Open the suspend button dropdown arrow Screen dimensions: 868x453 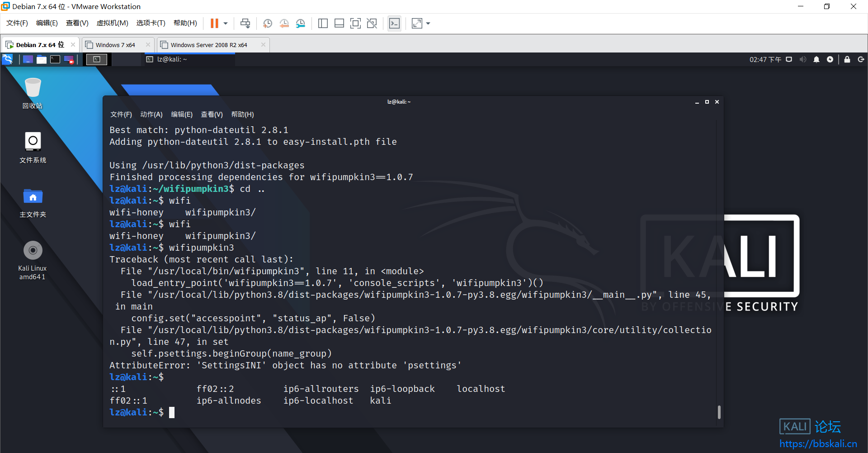[225, 23]
